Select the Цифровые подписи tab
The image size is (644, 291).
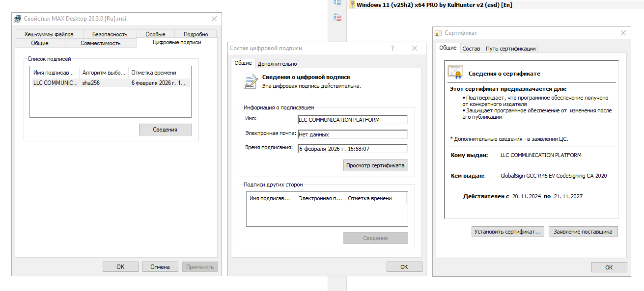(177, 42)
